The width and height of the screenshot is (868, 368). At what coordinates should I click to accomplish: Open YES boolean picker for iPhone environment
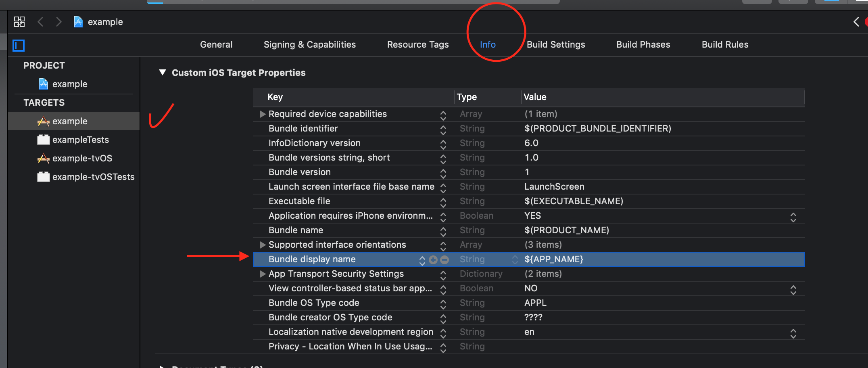coord(793,217)
